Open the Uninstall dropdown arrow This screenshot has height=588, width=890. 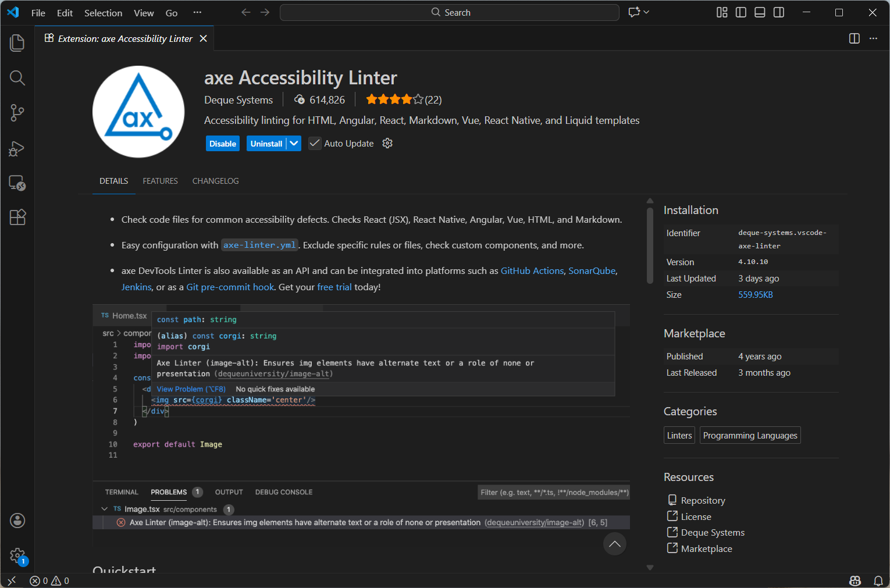[x=294, y=143]
